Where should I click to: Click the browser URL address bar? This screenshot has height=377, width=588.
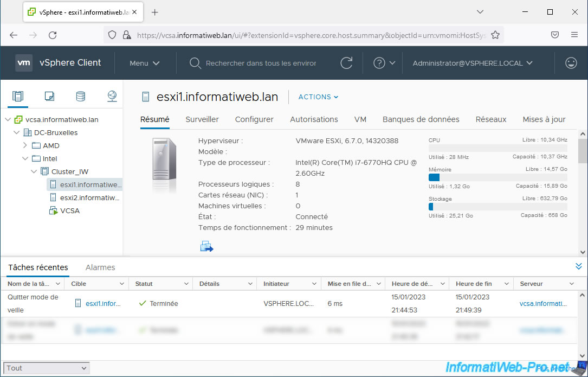click(x=311, y=35)
